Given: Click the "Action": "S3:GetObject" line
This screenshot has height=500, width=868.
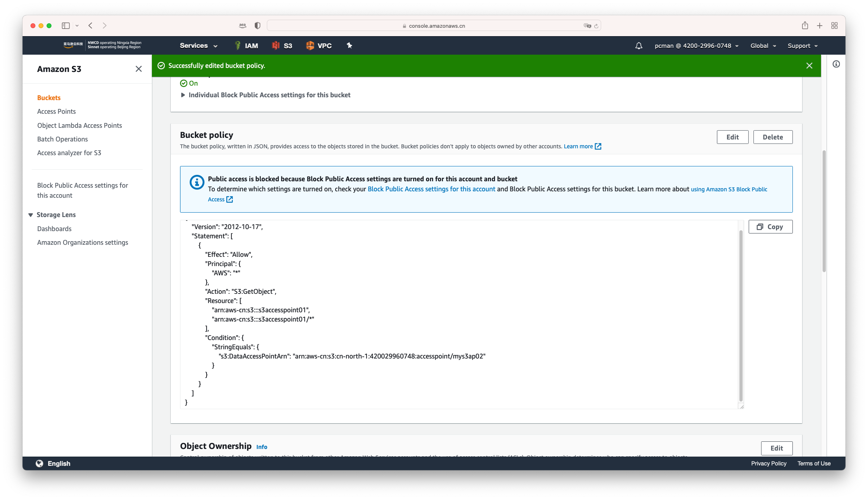Looking at the screenshot, I should tap(241, 292).
